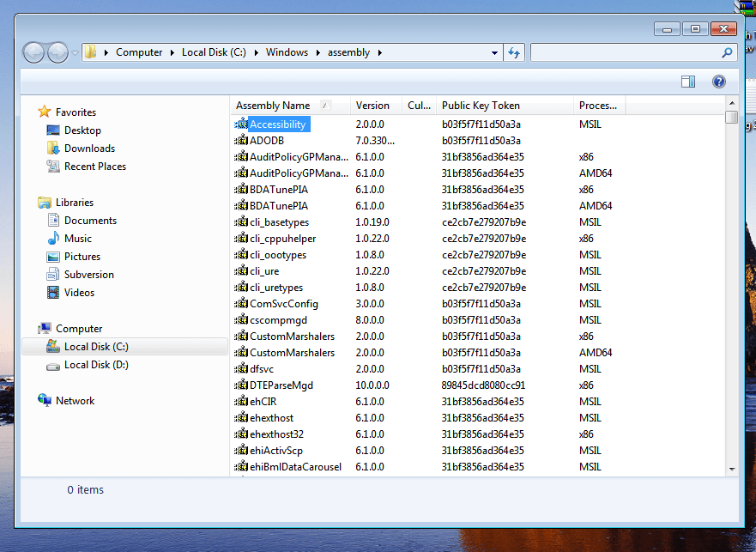The width and height of the screenshot is (756, 552).
Task: Click the ehiActivScp assembly icon
Action: click(241, 451)
